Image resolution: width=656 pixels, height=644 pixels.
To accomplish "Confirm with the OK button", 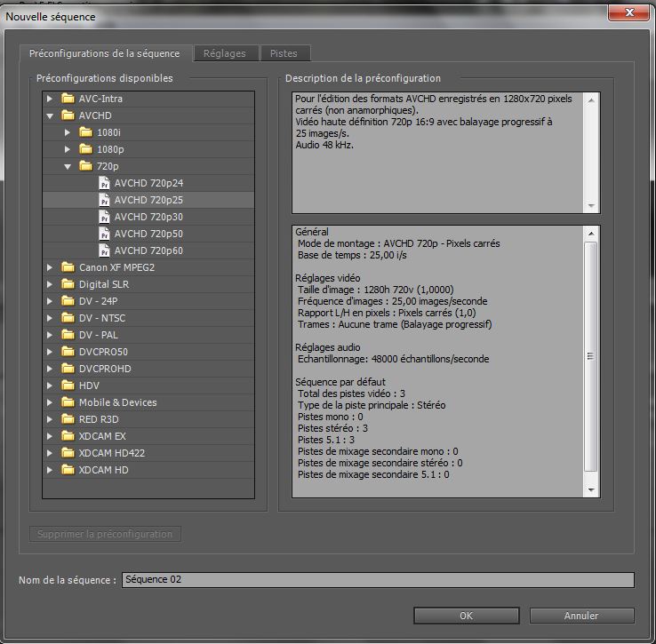I will click(x=466, y=616).
